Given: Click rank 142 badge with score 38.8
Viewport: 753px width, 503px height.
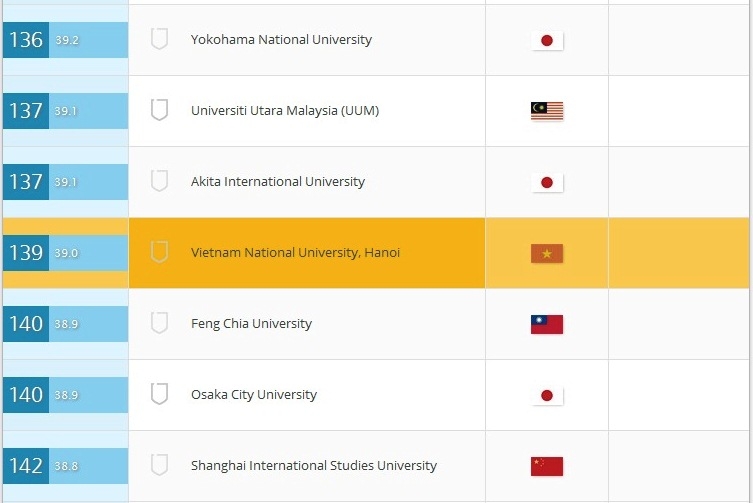Looking at the screenshot, I should coord(65,466).
